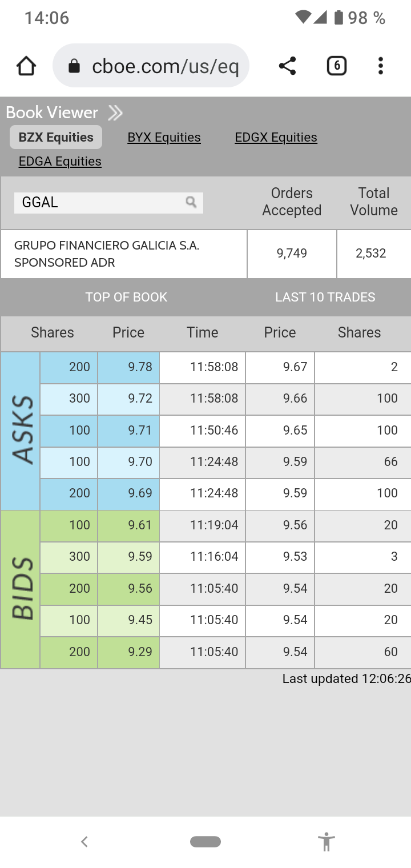Select the 9.61 top bid price cell
The height and width of the screenshot is (868, 411).
(129, 525)
